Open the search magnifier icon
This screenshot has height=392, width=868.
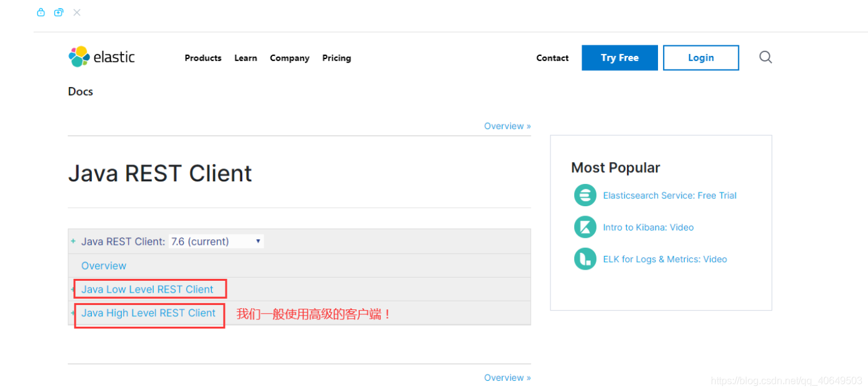765,57
